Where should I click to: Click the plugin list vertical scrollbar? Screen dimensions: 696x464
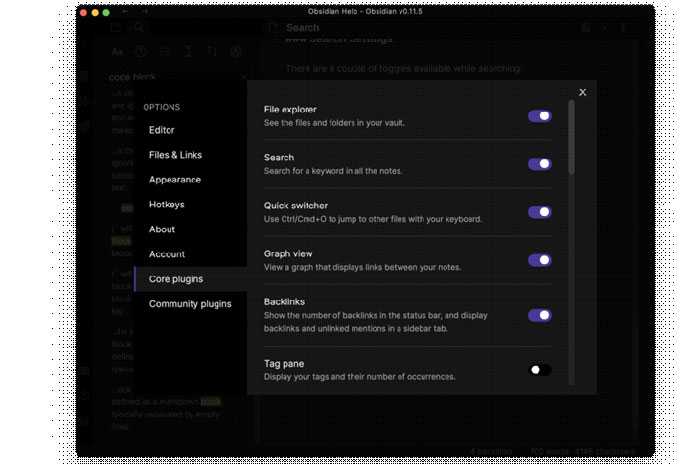coord(572,140)
